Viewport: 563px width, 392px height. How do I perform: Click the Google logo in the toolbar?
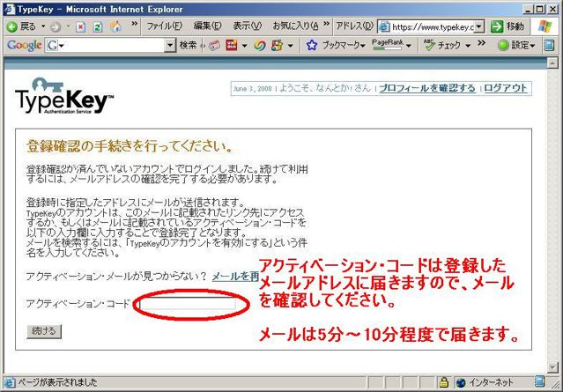pyautogui.click(x=24, y=45)
